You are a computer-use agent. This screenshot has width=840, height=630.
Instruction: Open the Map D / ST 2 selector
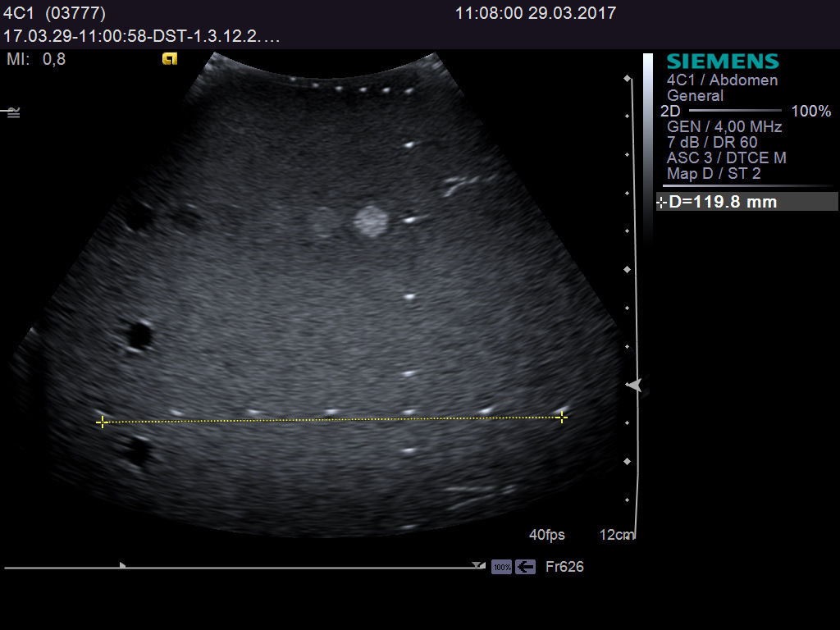[x=715, y=173]
